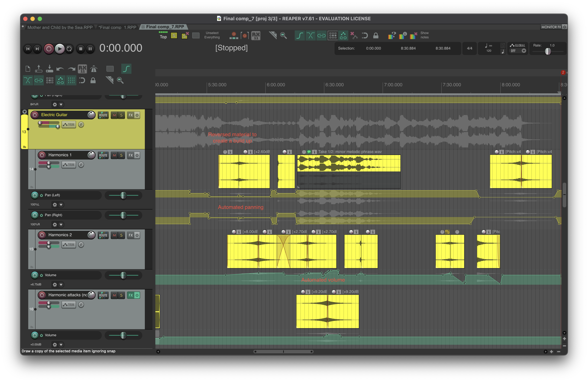
Task: Click the Go to start transport button
Action: pos(28,49)
